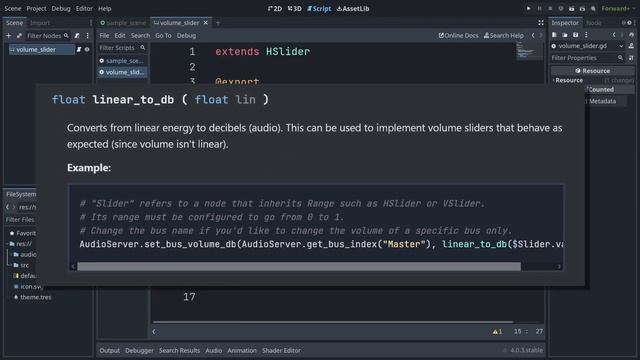The image size is (640, 360).
Task: Switch to the 3D workspace
Action: pyautogui.click(x=294, y=9)
